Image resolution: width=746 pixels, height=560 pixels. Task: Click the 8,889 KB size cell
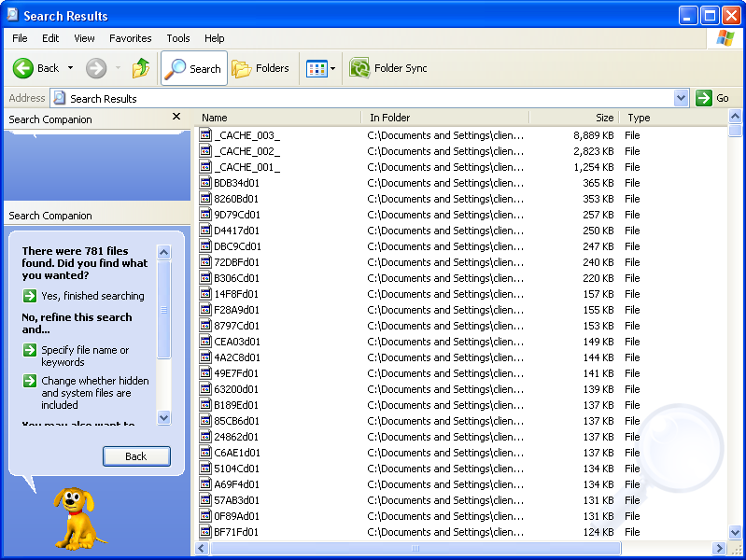(x=593, y=135)
